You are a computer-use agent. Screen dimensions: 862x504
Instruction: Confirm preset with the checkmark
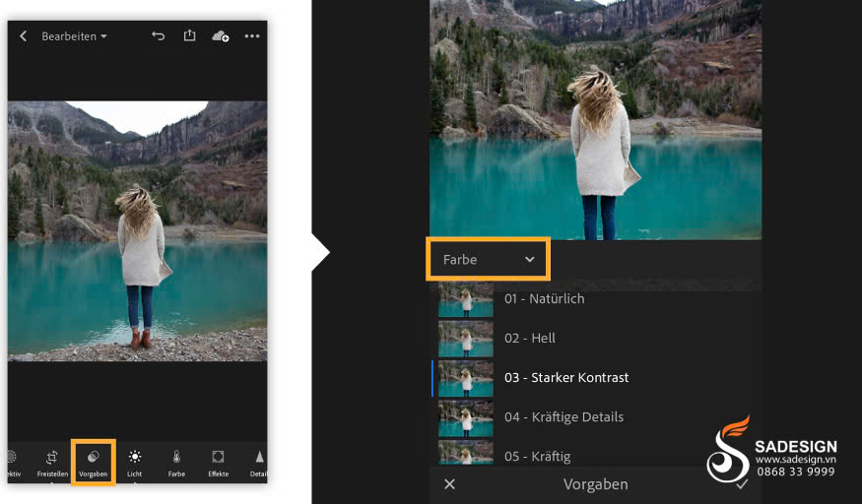742,484
